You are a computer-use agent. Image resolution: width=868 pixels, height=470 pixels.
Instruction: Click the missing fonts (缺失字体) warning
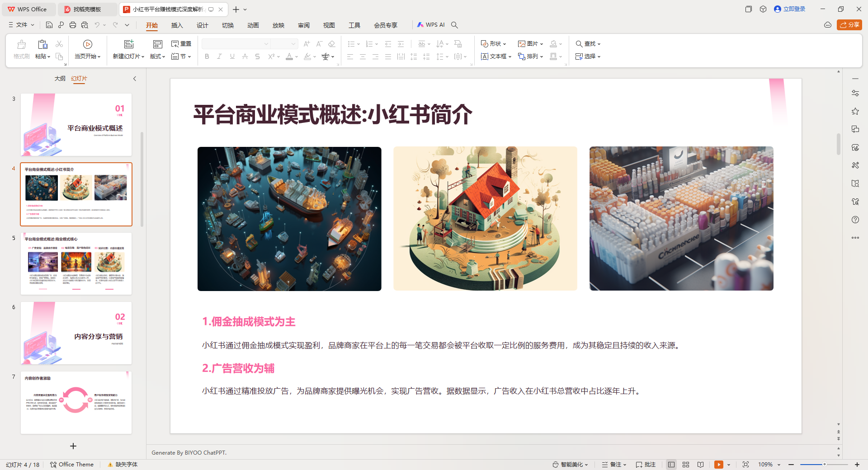(123, 465)
